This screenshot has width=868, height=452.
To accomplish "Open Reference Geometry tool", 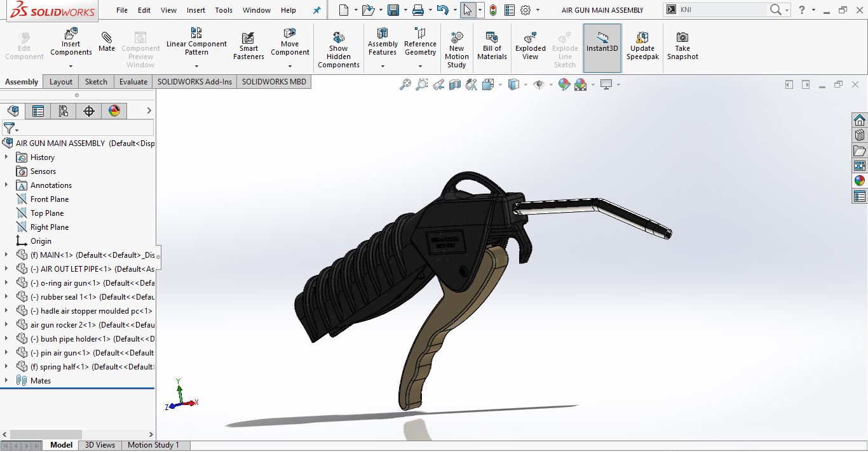I will [420, 42].
